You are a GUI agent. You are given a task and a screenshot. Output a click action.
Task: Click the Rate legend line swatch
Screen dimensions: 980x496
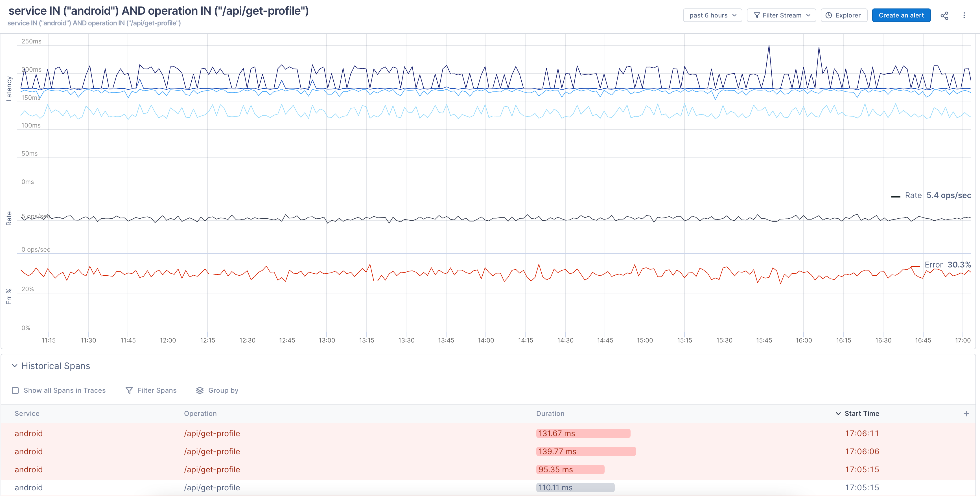pos(896,197)
